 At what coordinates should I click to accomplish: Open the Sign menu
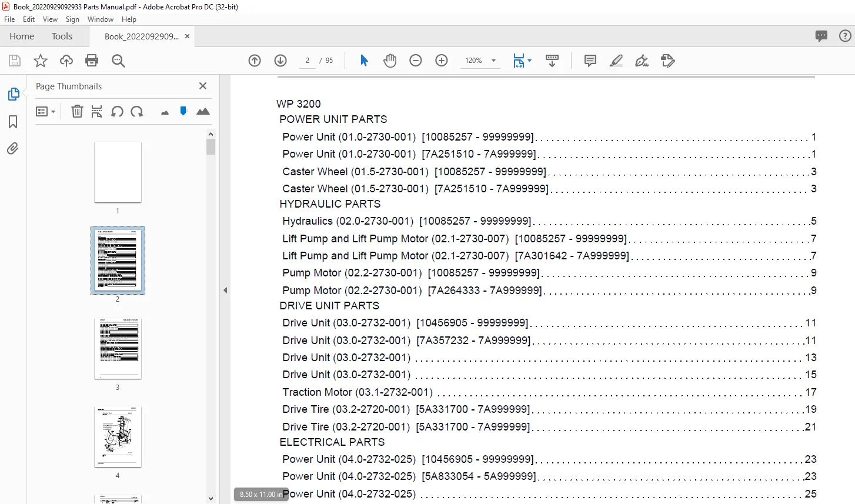click(72, 19)
